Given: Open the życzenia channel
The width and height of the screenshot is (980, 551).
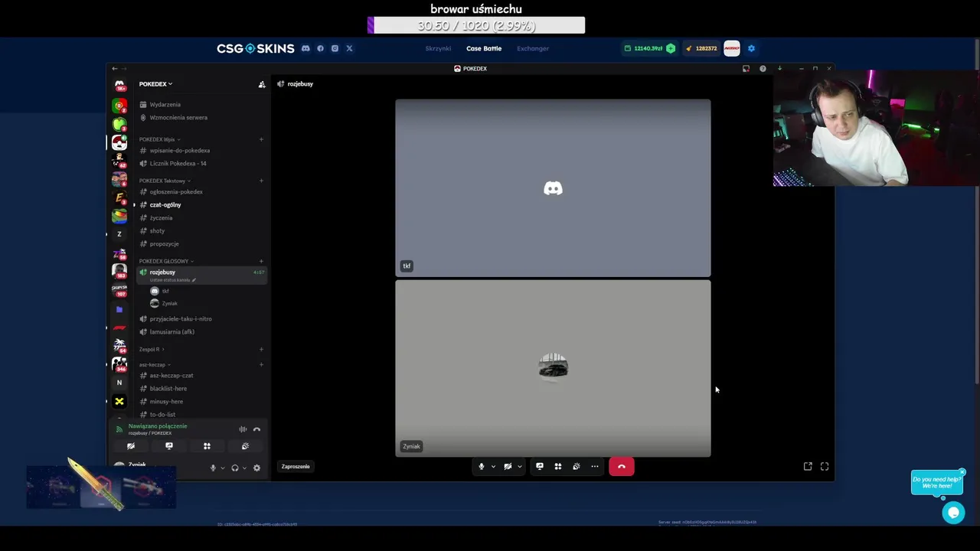Looking at the screenshot, I should [161, 217].
